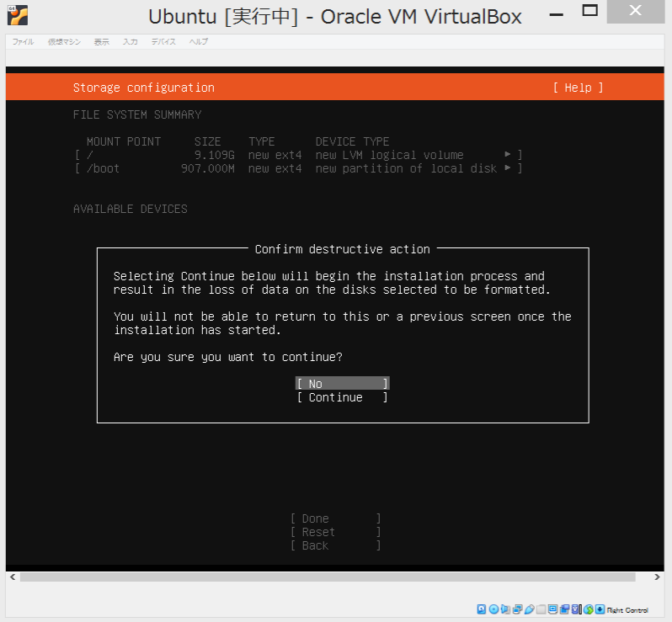
Task: Open the 仮想マシン menu
Action: 64,41
